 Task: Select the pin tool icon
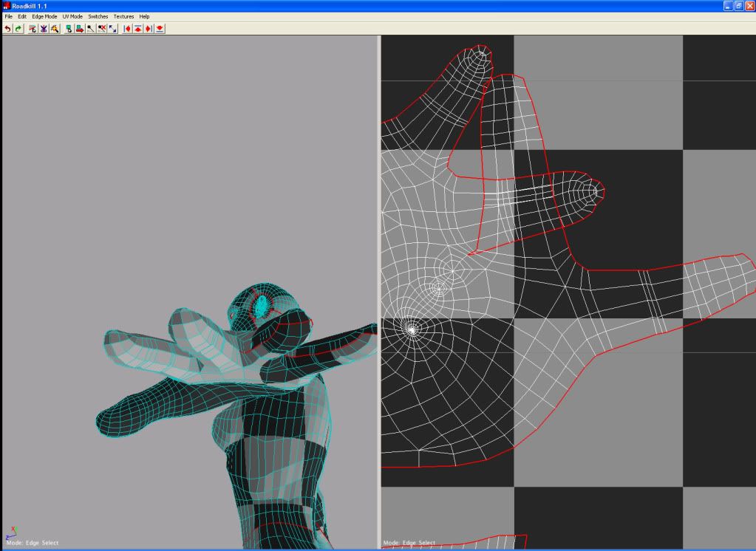[x=91, y=29]
